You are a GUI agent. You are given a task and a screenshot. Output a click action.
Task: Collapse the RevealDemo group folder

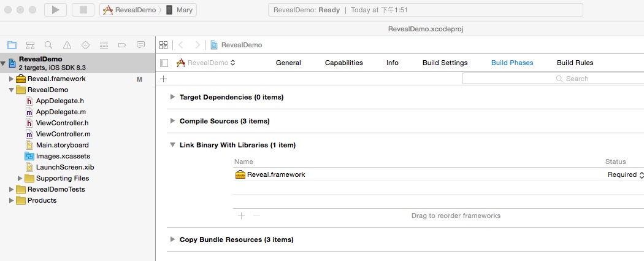11,90
